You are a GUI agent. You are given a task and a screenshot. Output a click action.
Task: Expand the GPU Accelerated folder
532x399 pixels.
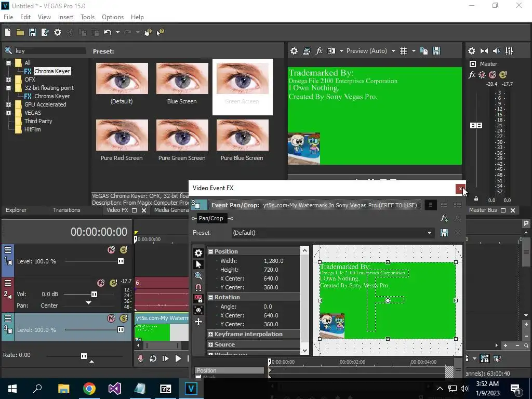8,104
